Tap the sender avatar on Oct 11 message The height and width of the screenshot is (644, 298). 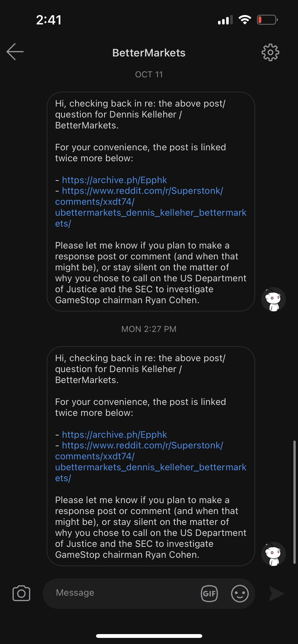[273, 299]
